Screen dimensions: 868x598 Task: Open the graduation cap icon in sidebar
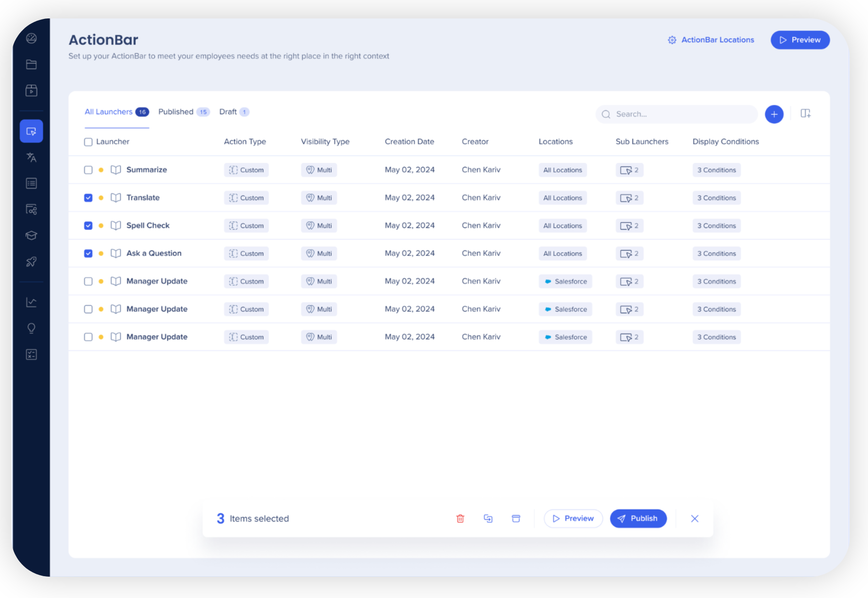pyautogui.click(x=32, y=236)
